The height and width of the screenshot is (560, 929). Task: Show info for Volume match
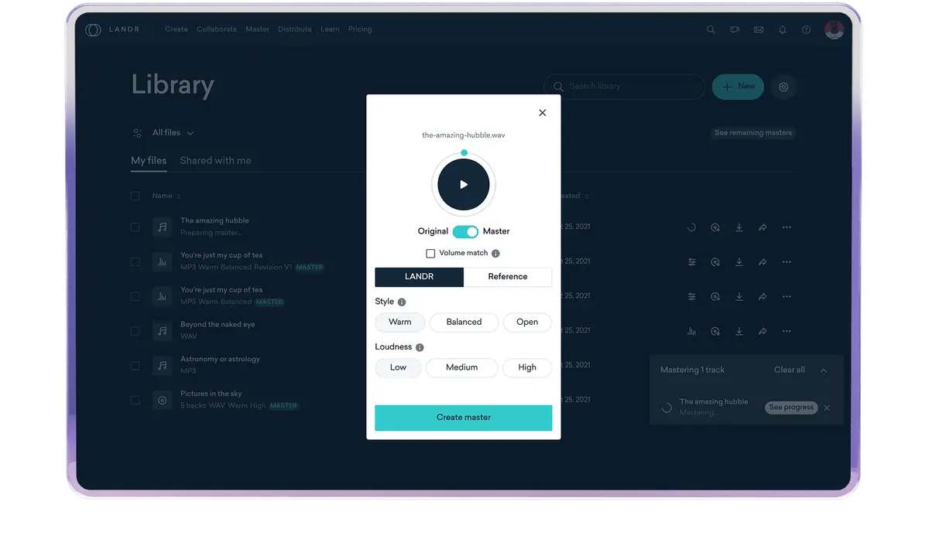click(x=495, y=254)
